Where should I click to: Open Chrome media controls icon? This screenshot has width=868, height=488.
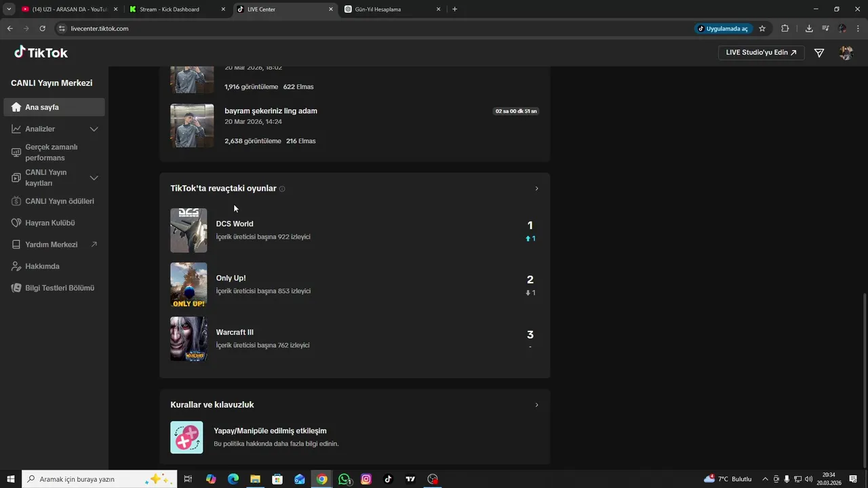pyautogui.click(x=825, y=28)
